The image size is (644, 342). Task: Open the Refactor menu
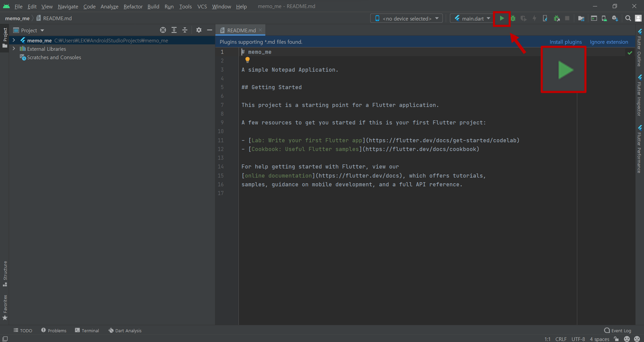[x=133, y=6]
